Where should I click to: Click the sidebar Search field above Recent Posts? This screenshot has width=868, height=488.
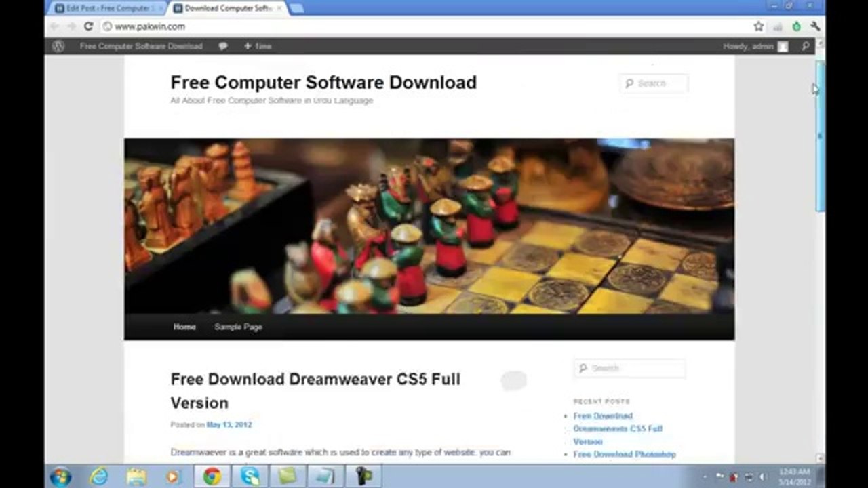coord(629,368)
